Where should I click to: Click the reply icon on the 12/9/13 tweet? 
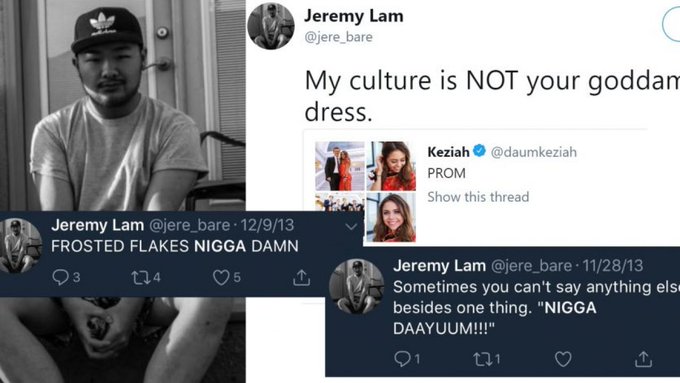[x=60, y=277]
